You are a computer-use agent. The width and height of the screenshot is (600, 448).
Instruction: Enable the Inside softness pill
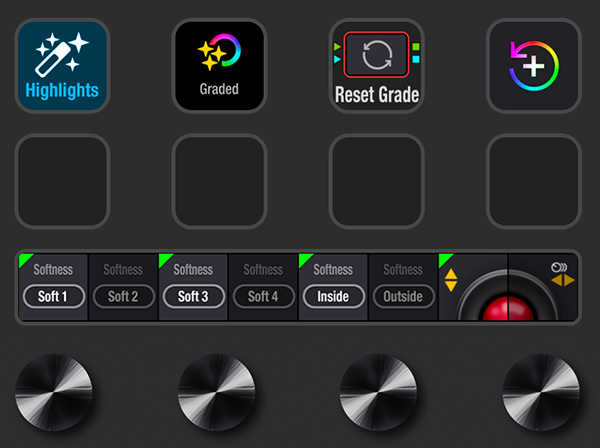click(x=334, y=296)
